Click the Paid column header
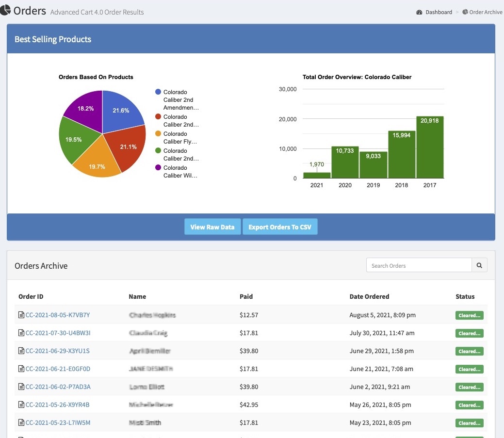The width and height of the screenshot is (504, 438). [246, 296]
